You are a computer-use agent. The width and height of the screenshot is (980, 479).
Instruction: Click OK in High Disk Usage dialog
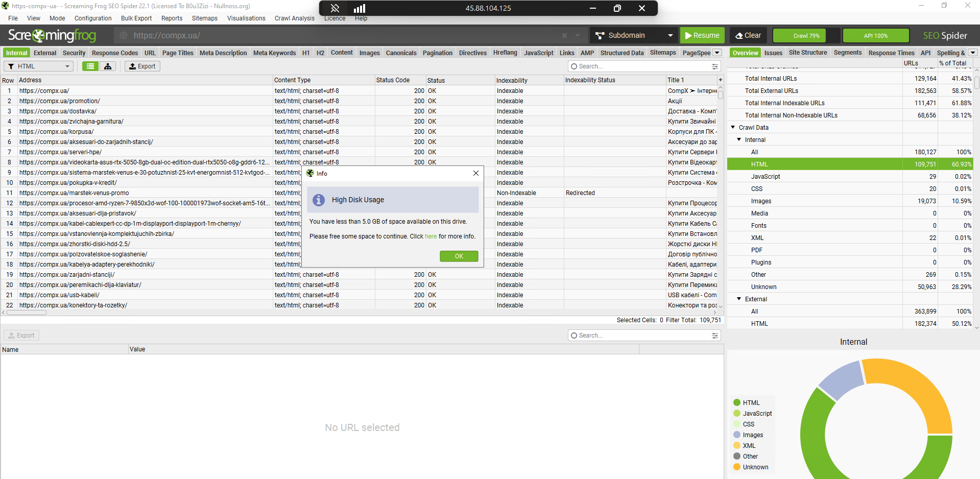(x=459, y=256)
